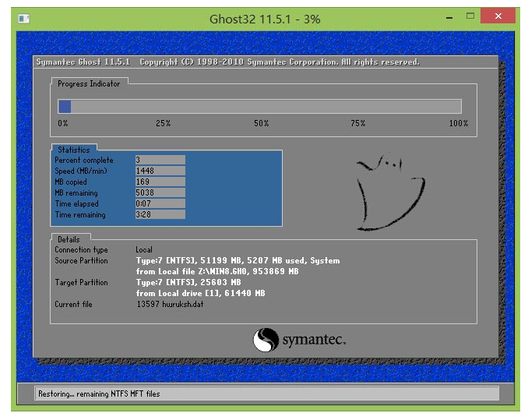Click status bar 'Restoring... remaining NTFS MFT files'

pyautogui.click(x=99, y=394)
